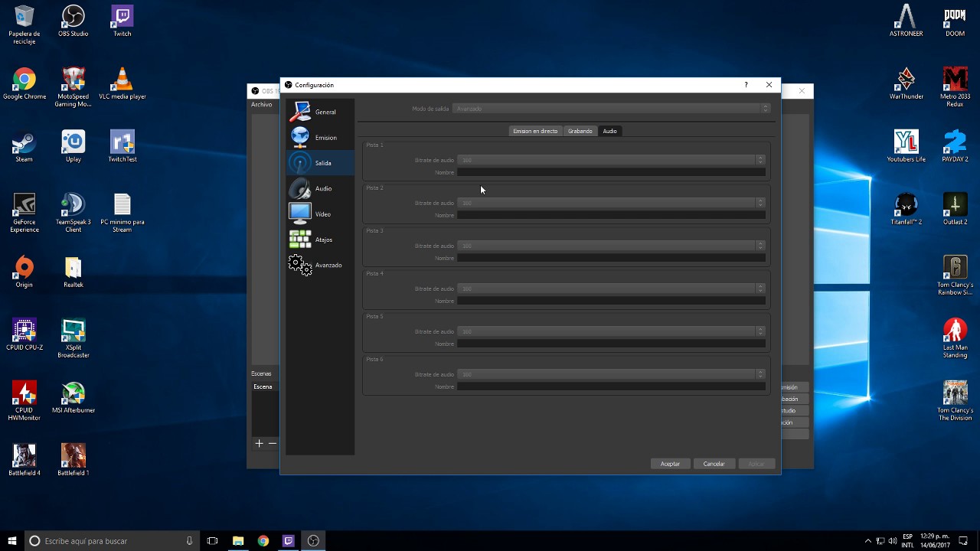Select the VLC media player desktop icon
The width and height of the screenshot is (980, 551).
coord(122,83)
